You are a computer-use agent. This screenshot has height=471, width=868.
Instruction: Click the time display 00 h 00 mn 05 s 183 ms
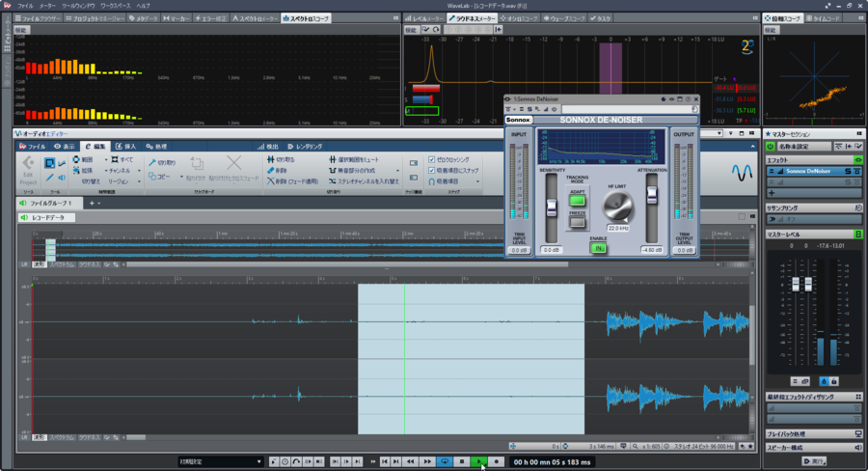point(552,461)
